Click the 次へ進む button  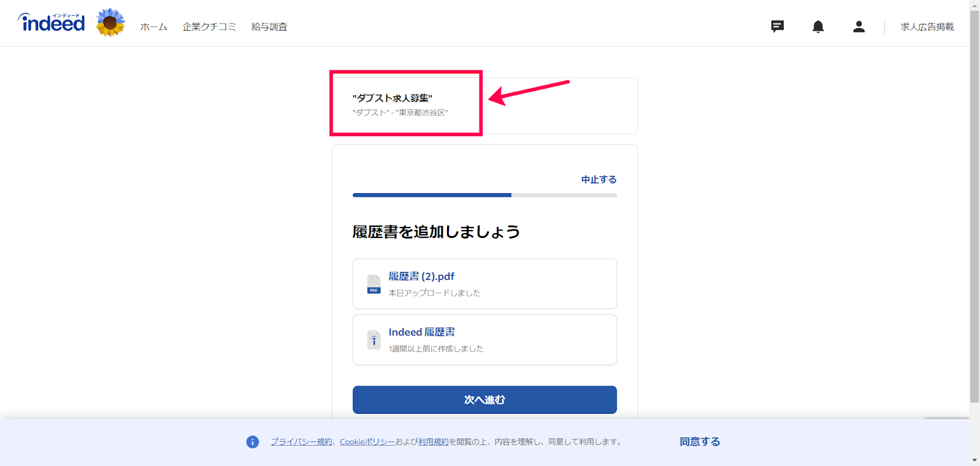tap(484, 400)
